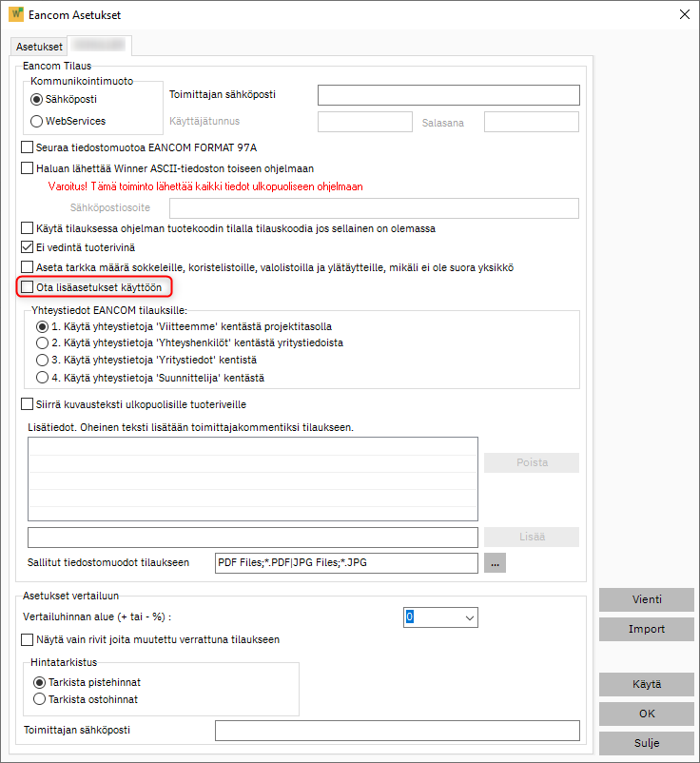Select the WebServices communication mode
Image resolution: width=700 pixels, height=763 pixels.
(x=36, y=121)
